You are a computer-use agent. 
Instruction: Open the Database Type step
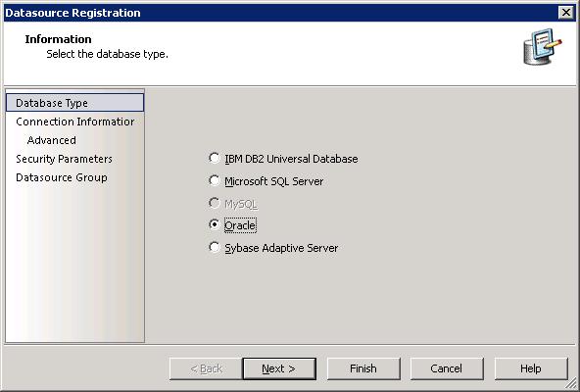pyautogui.click(x=74, y=103)
